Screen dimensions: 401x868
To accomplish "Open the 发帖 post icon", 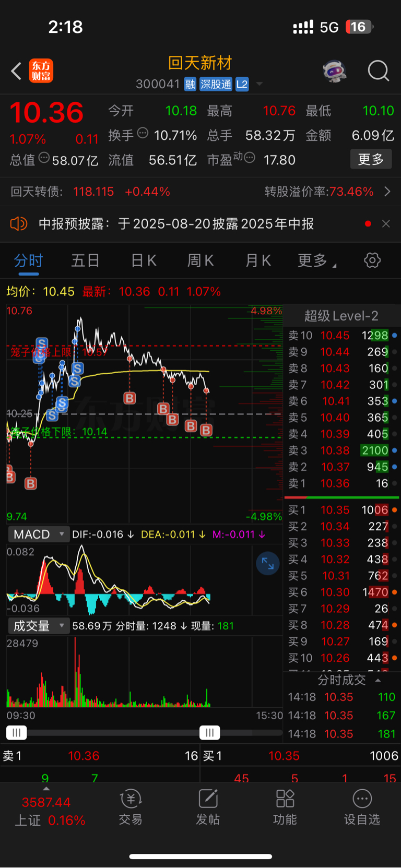I will (x=208, y=807).
